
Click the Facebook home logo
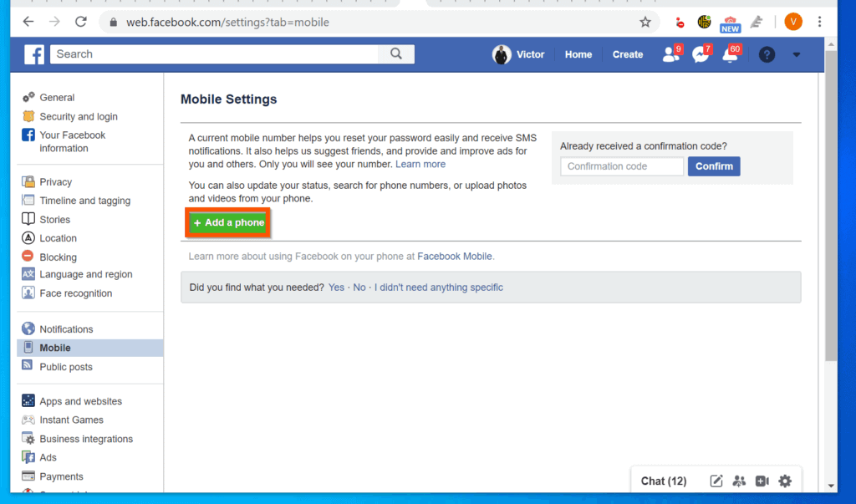[x=33, y=54]
